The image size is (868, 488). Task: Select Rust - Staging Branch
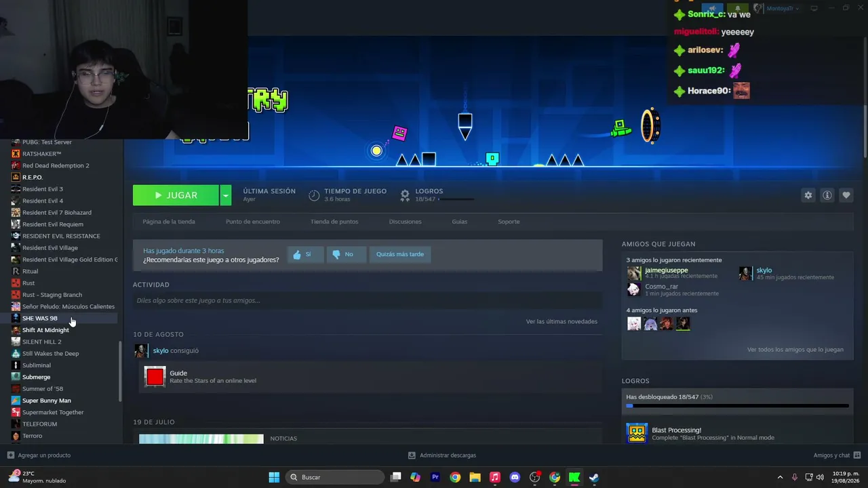[52, 295]
